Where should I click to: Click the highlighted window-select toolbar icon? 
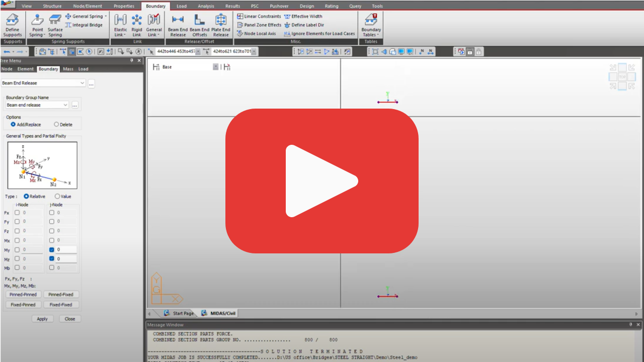click(x=71, y=52)
